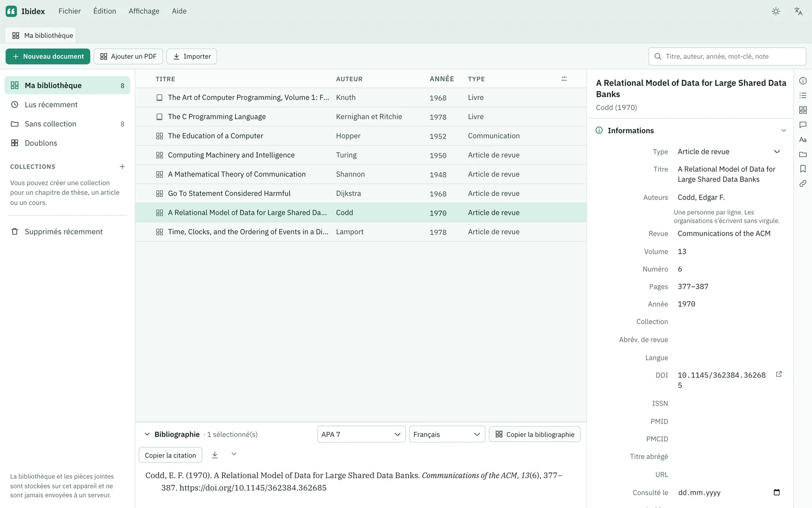Open the info panel icon in right rail

(803, 81)
